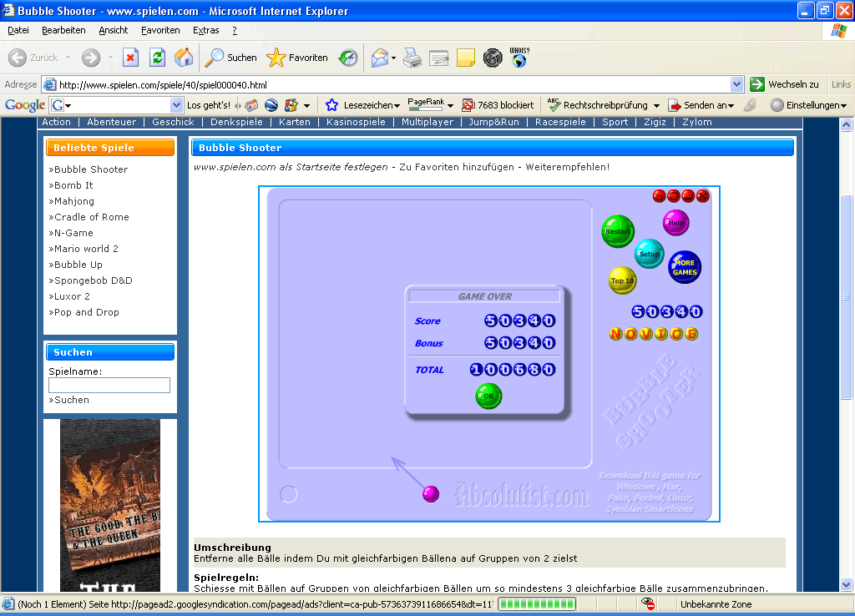Viewport: 855px width, 616px height.
Task: Open the cyan Setup bubble
Action: click(x=649, y=254)
